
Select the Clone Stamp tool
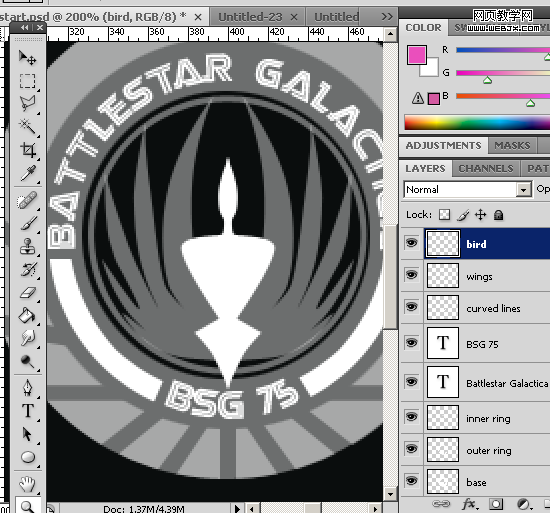[27, 246]
